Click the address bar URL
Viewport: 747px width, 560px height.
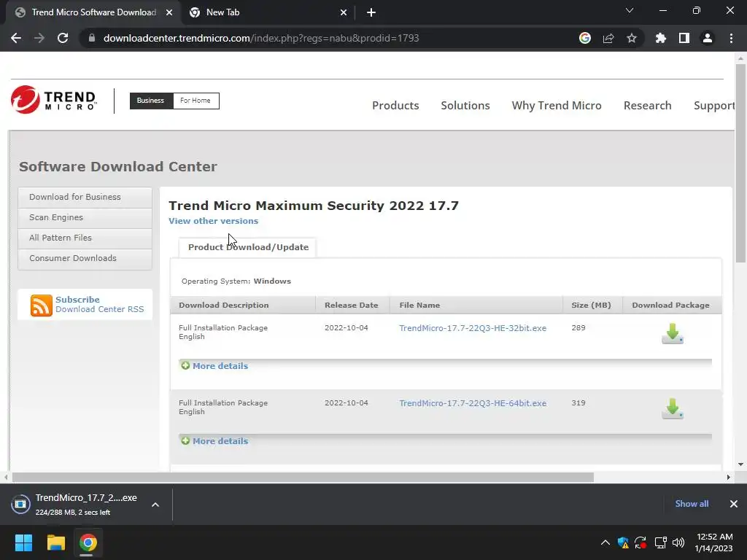coord(261,38)
